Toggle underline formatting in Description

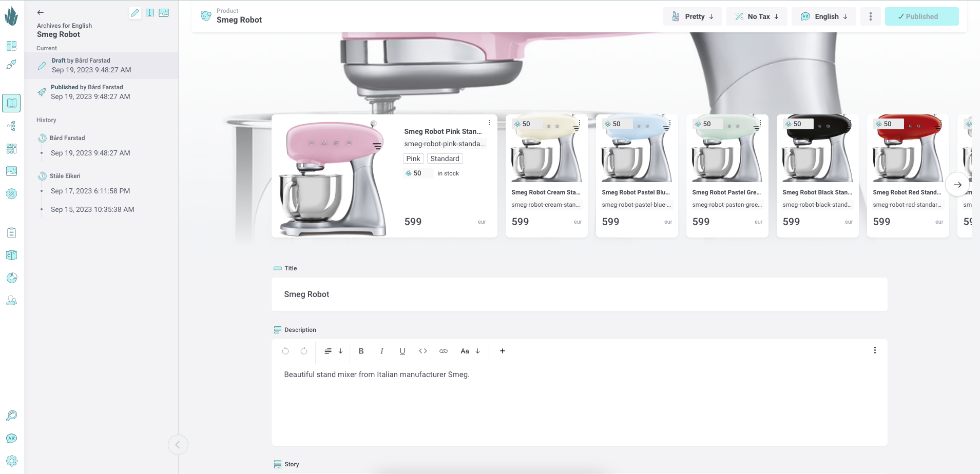point(402,351)
